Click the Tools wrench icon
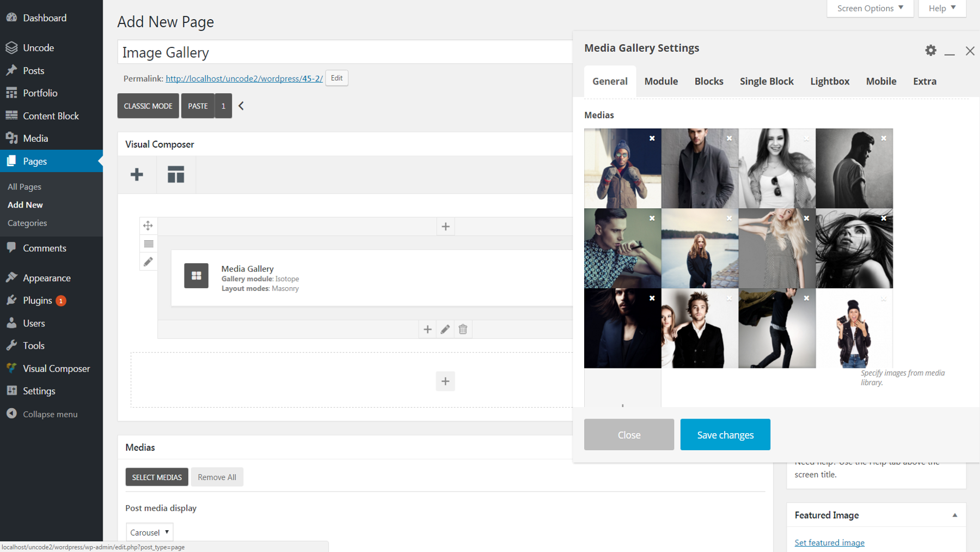 pyautogui.click(x=11, y=345)
